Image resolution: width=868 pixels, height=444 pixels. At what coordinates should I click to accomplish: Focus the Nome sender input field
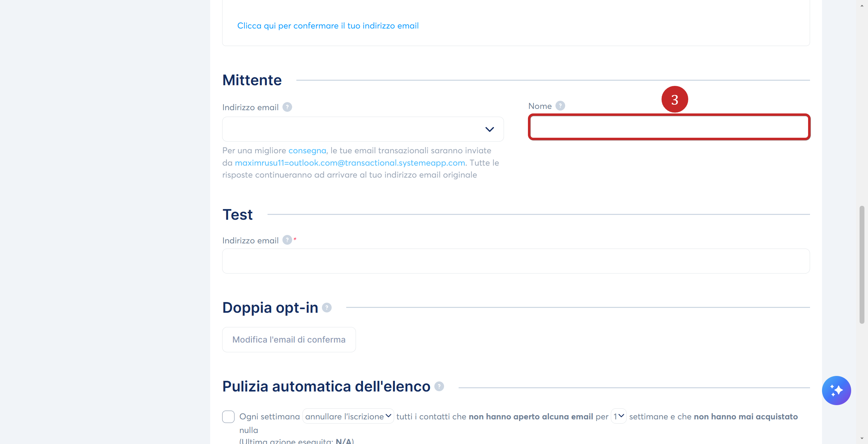(669, 127)
